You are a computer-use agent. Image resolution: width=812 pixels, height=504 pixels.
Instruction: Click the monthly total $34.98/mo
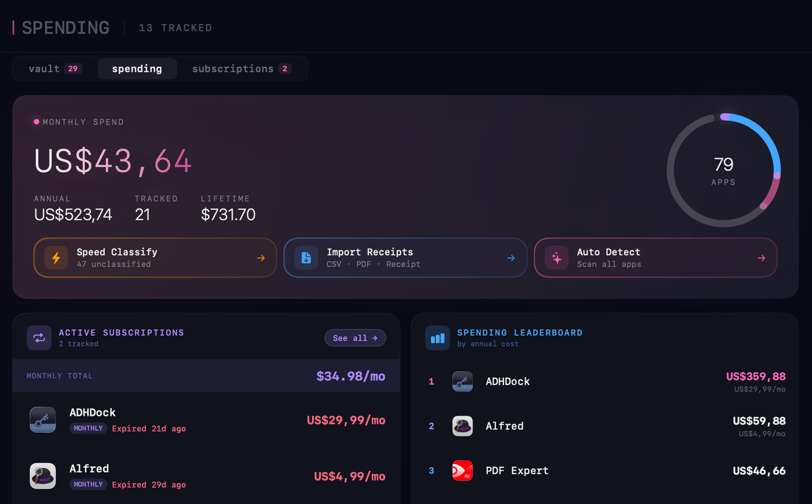pos(351,376)
